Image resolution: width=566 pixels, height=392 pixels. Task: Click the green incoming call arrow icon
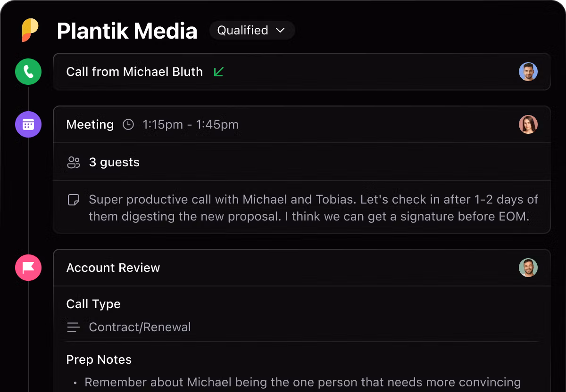pos(218,72)
